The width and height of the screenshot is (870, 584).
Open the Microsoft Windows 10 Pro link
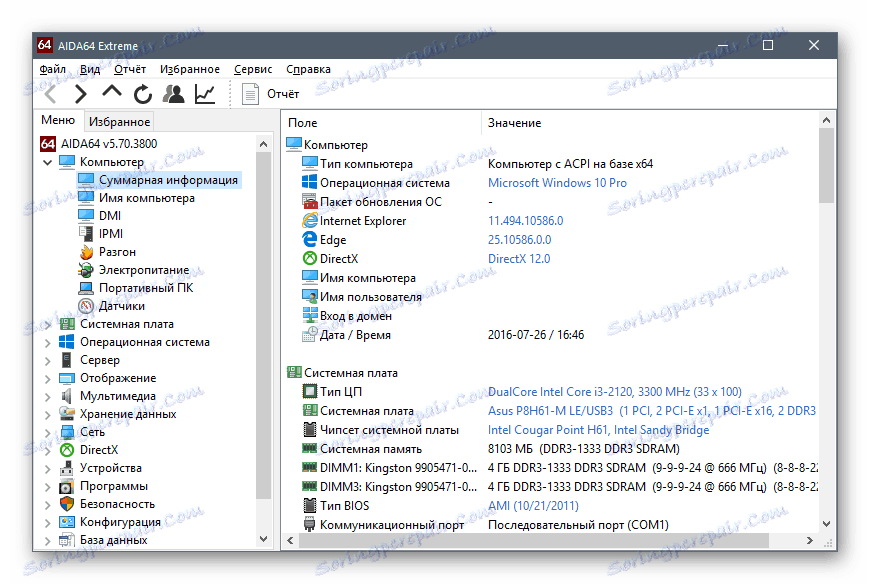pyautogui.click(x=557, y=182)
